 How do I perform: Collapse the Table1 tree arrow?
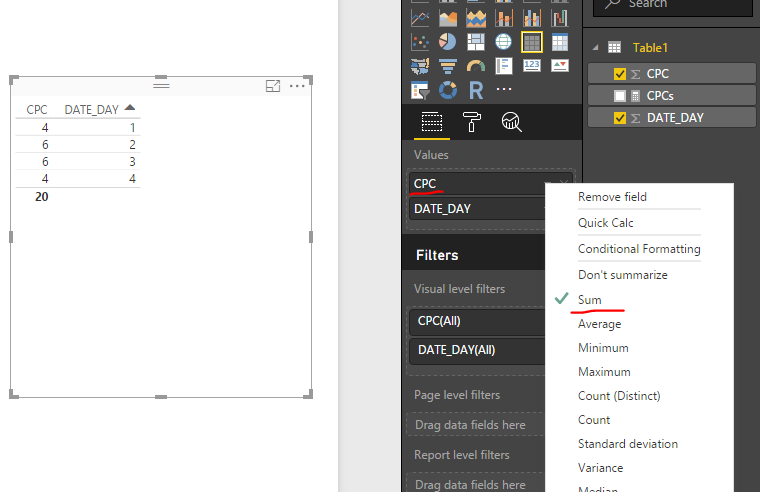pos(596,48)
